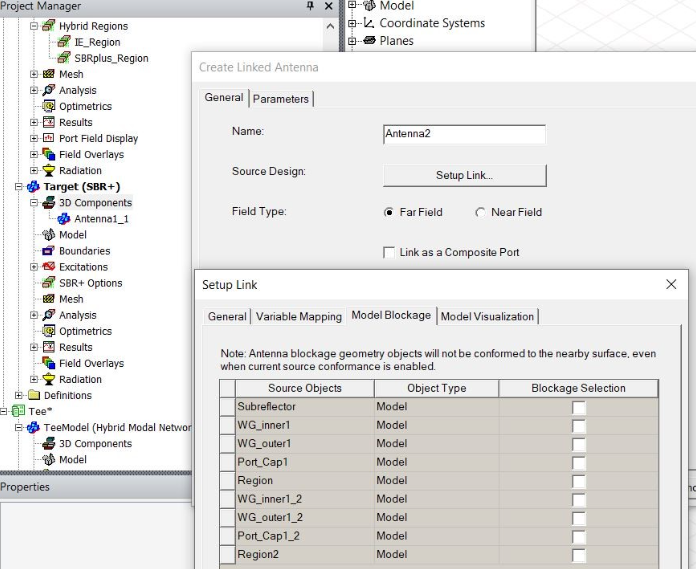Image resolution: width=696 pixels, height=569 pixels.
Task: Click the Port Field Display icon
Action: [x=49, y=138]
